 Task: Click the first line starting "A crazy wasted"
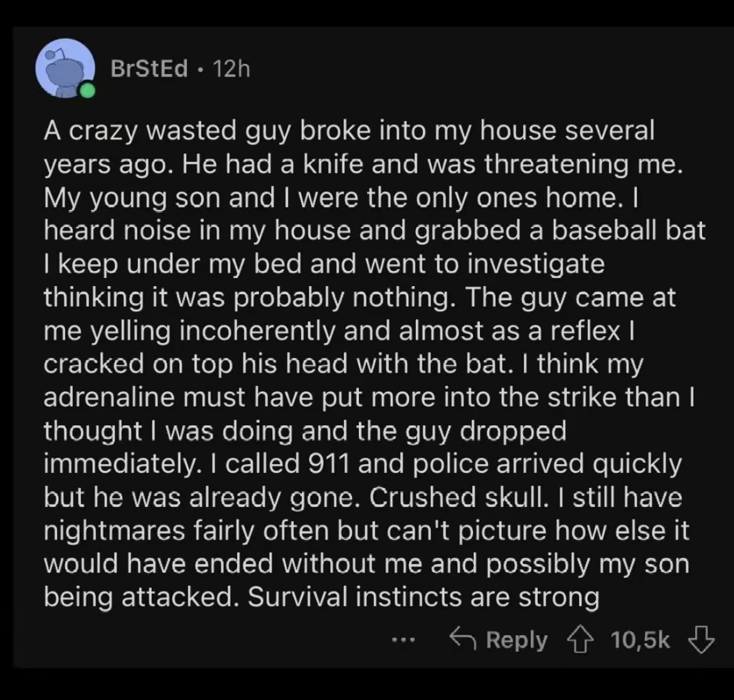(349, 130)
